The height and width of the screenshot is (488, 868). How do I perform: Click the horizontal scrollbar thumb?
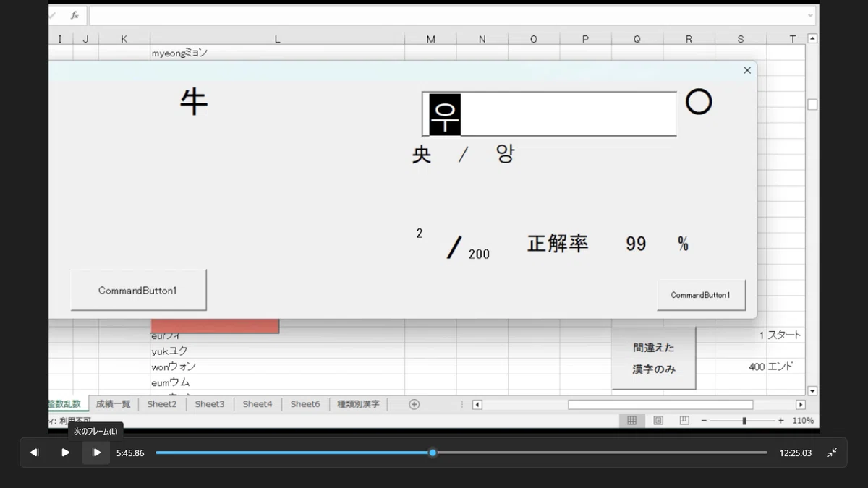click(660, 404)
